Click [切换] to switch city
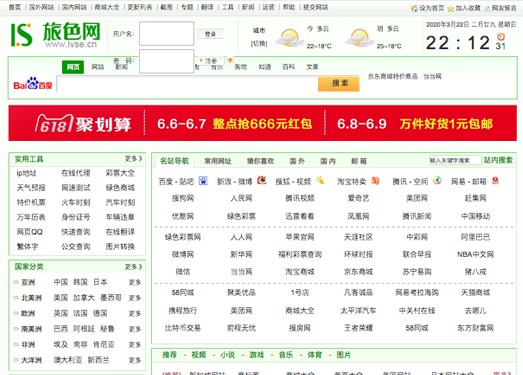This screenshot has width=523, height=375. (x=259, y=44)
